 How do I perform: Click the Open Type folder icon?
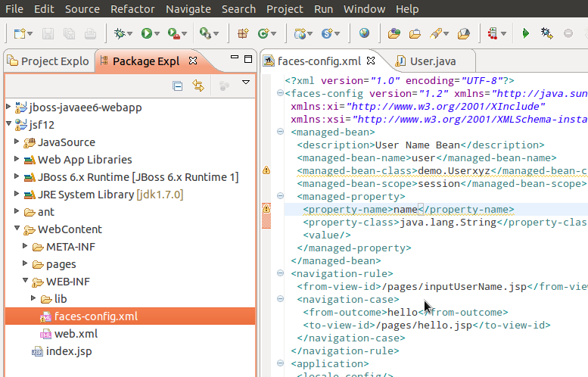(394, 33)
